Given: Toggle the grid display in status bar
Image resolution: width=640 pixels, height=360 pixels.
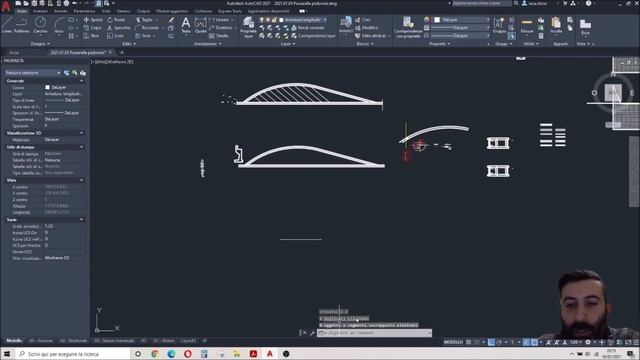Looking at the screenshot, I should click(x=469, y=342).
